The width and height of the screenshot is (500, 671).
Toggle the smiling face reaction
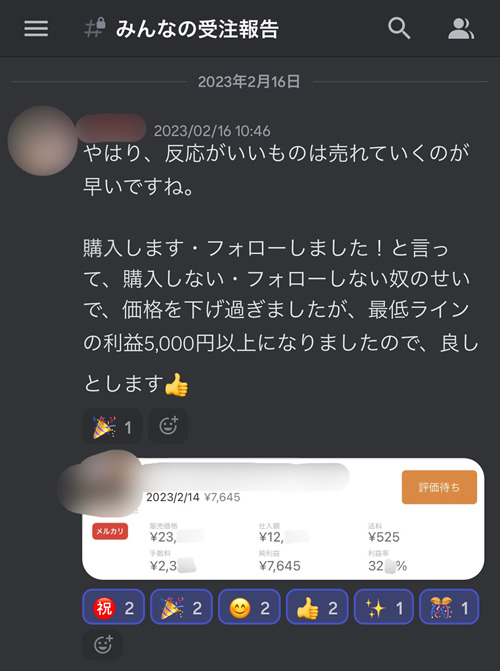[x=249, y=607]
